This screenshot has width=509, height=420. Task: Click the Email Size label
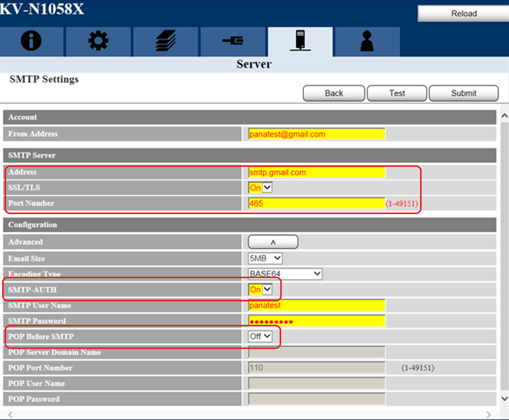point(27,259)
